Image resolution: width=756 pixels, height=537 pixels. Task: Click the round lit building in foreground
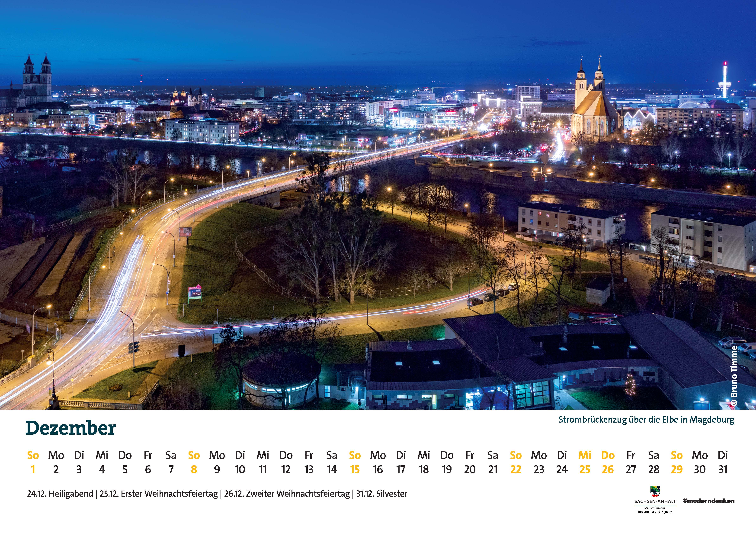point(281,380)
